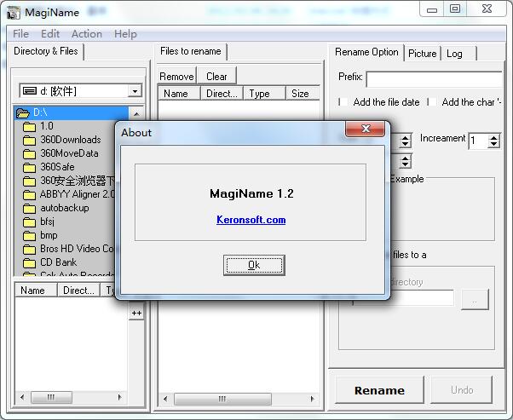Click Direct... column header in lower file list

pos(79,291)
